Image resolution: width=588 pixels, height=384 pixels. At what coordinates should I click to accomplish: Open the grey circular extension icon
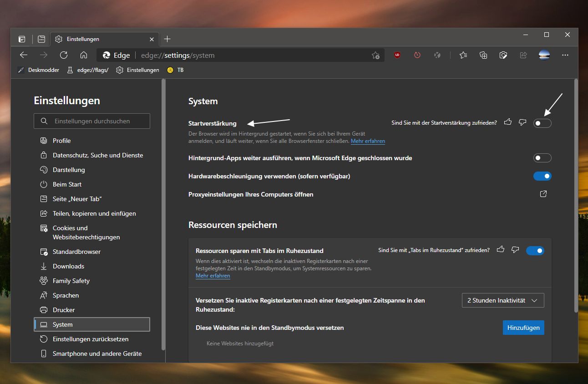437,55
